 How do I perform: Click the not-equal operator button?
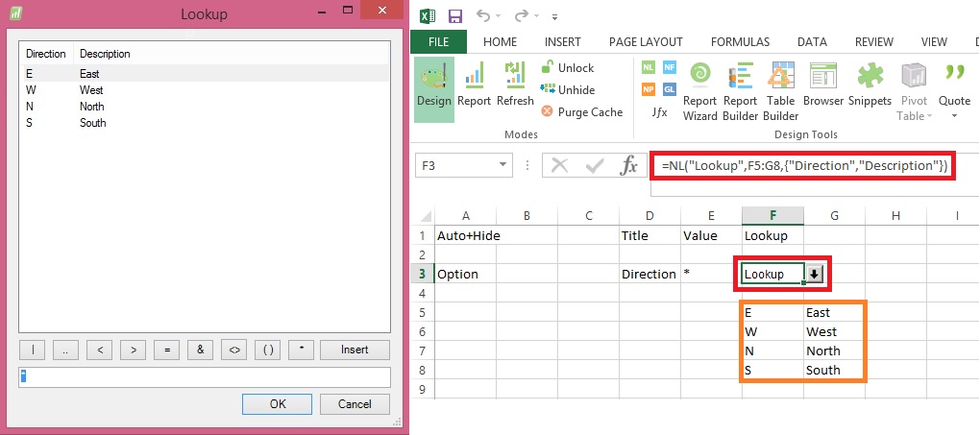(234, 350)
